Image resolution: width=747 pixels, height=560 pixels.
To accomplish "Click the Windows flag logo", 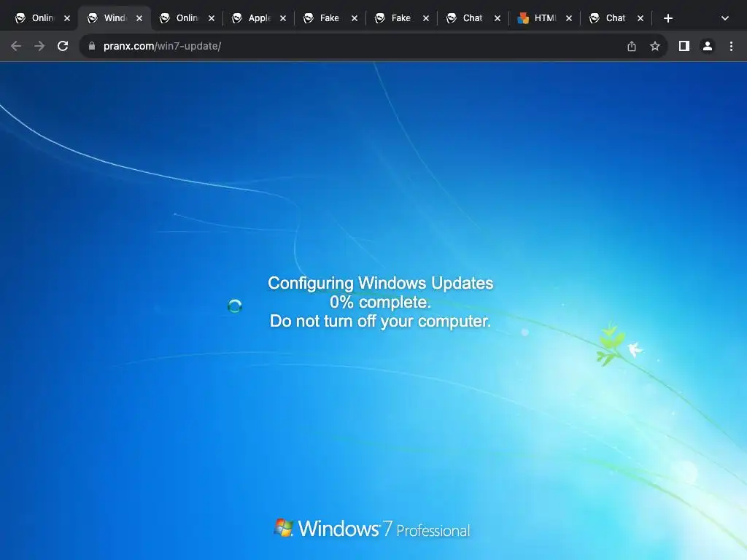I will pos(284,528).
